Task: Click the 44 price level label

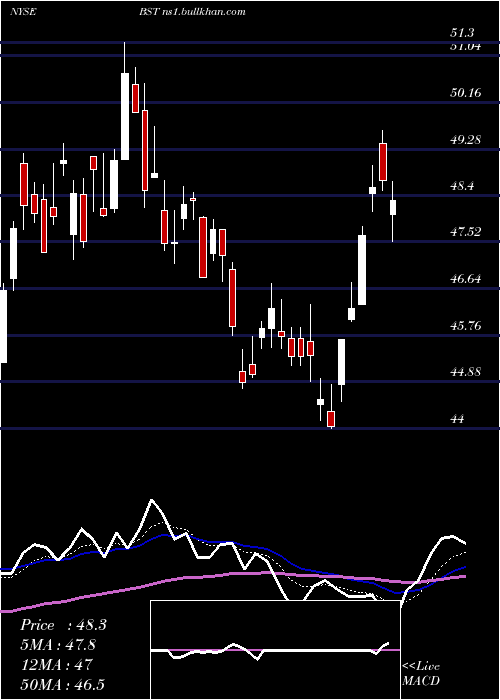Action: tap(458, 419)
